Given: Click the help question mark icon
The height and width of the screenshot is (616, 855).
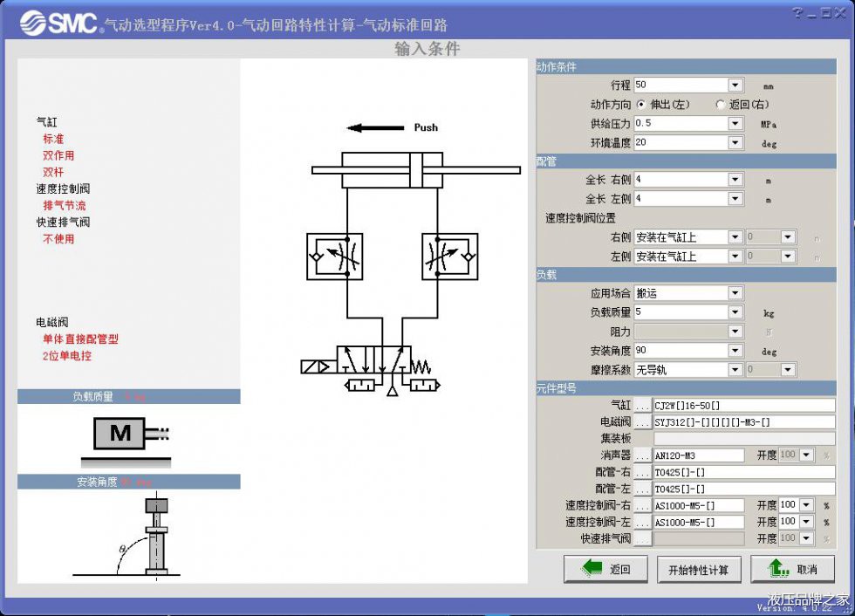Looking at the screenshot, I should pyautogui.click(x=797, y=13).
